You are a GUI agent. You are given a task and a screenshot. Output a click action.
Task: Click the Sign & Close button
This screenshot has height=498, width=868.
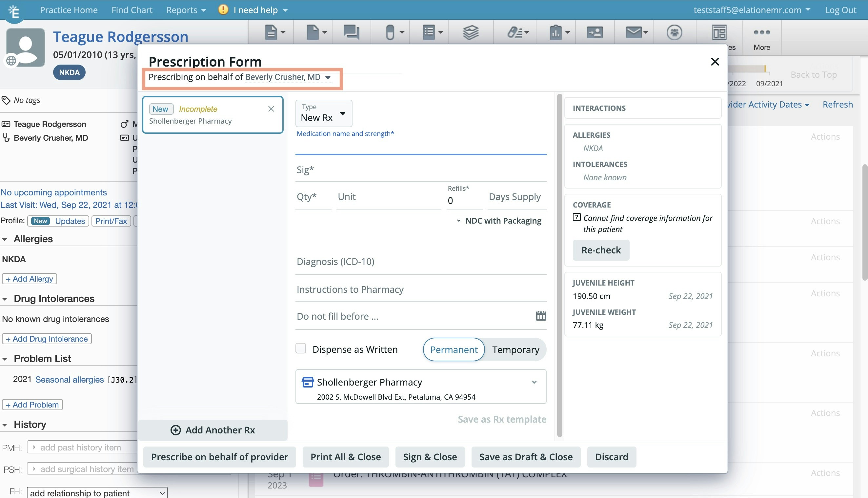click(430, 457)
